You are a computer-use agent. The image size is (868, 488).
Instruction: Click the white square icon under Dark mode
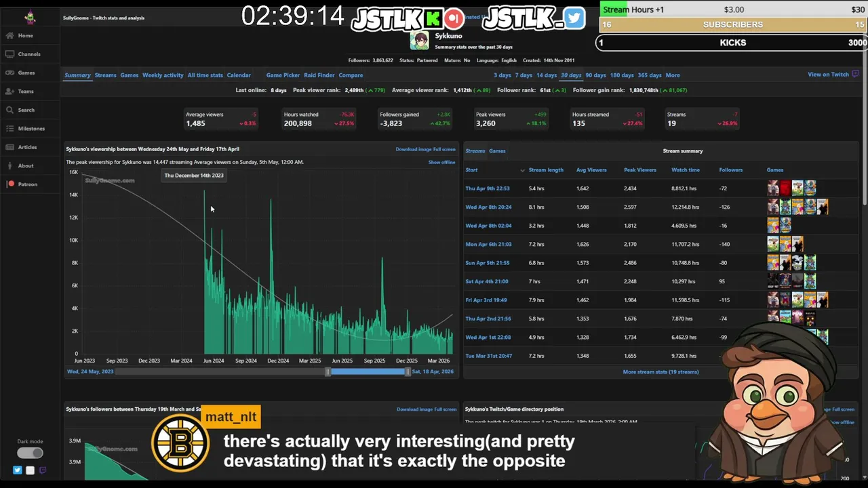coord(30,470)
